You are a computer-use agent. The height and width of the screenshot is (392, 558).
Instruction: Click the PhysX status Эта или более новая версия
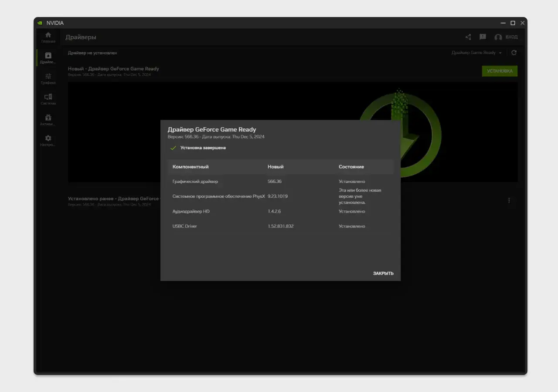pos(360,196)
